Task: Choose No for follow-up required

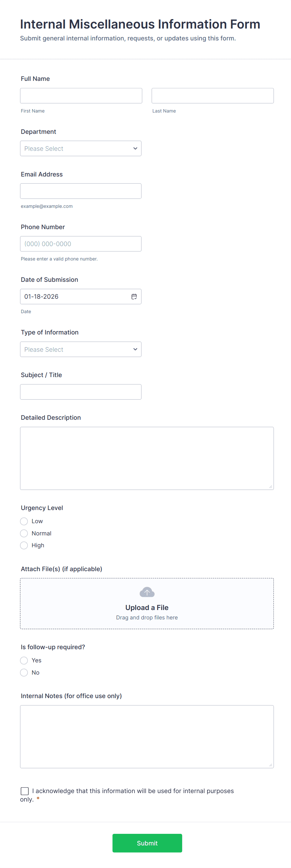Action: click(24, 673)
